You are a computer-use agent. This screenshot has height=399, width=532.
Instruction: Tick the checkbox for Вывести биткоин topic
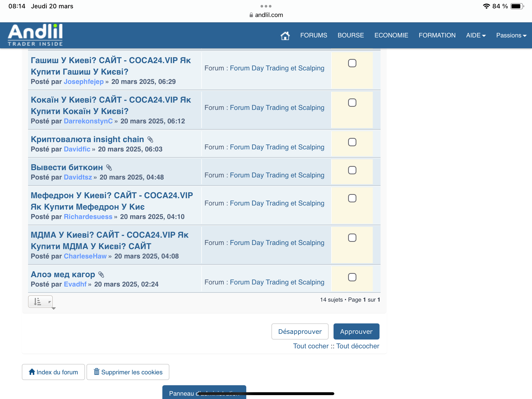pyautogui.click(x=352, y=170)
